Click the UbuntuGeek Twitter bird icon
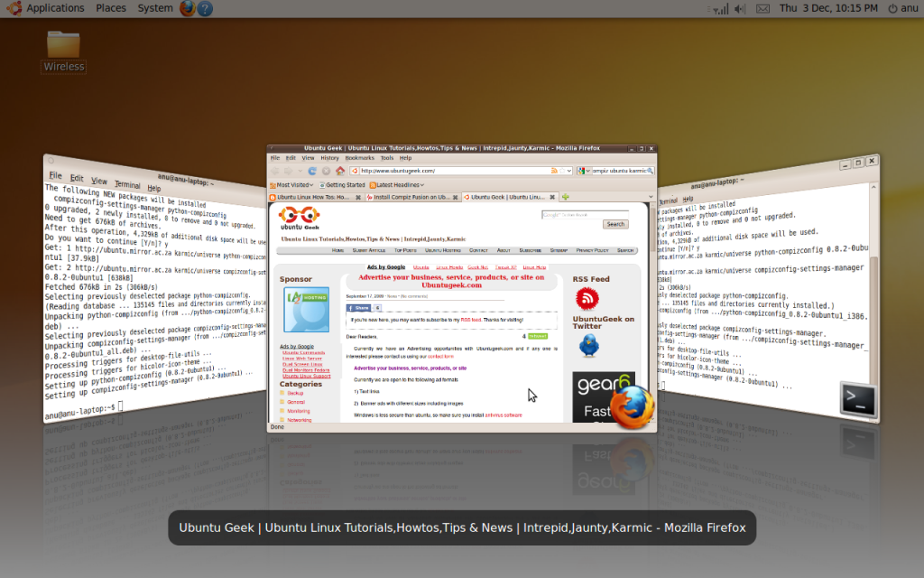 point(589,345)
